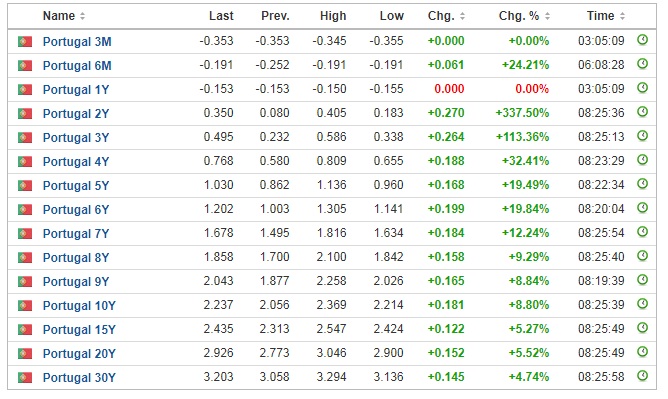Click the flag icon beside Portugal 20Y

point(25,354)
